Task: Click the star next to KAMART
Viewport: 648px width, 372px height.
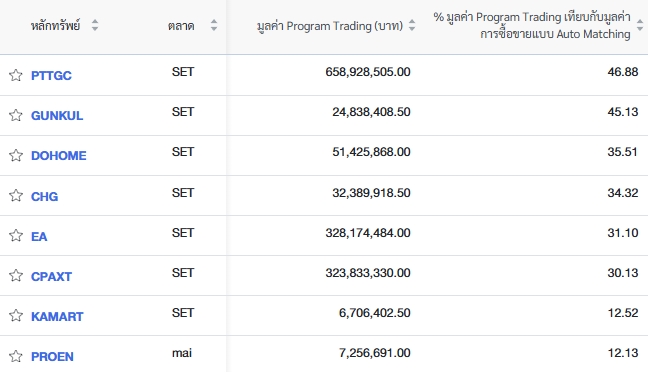Action: [16, 316]
